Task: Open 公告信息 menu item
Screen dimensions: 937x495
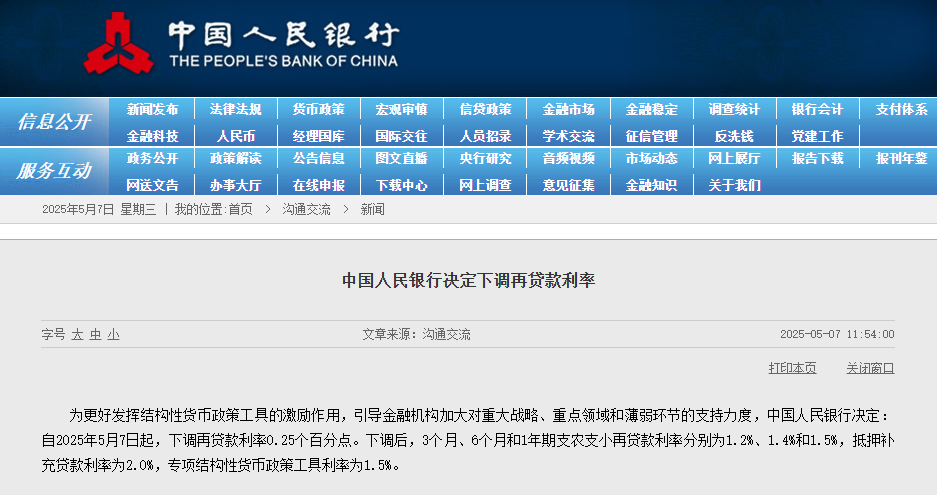Action: coord(319,158)
